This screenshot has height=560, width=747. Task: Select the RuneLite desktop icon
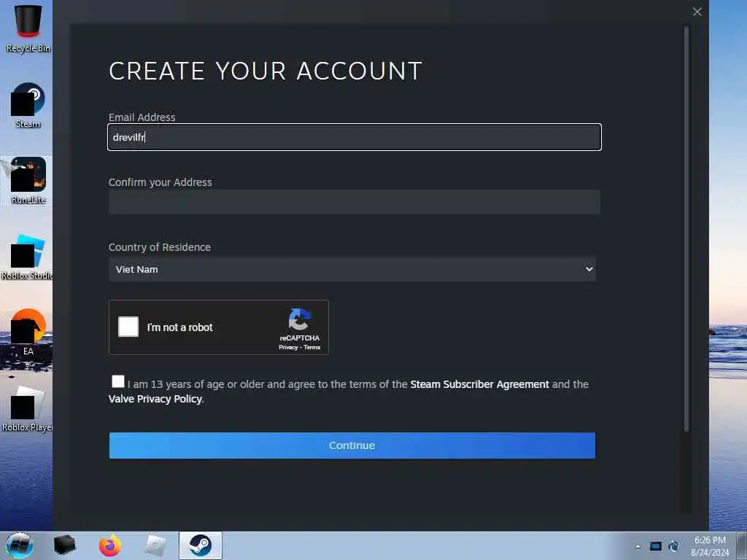[28, 181]
